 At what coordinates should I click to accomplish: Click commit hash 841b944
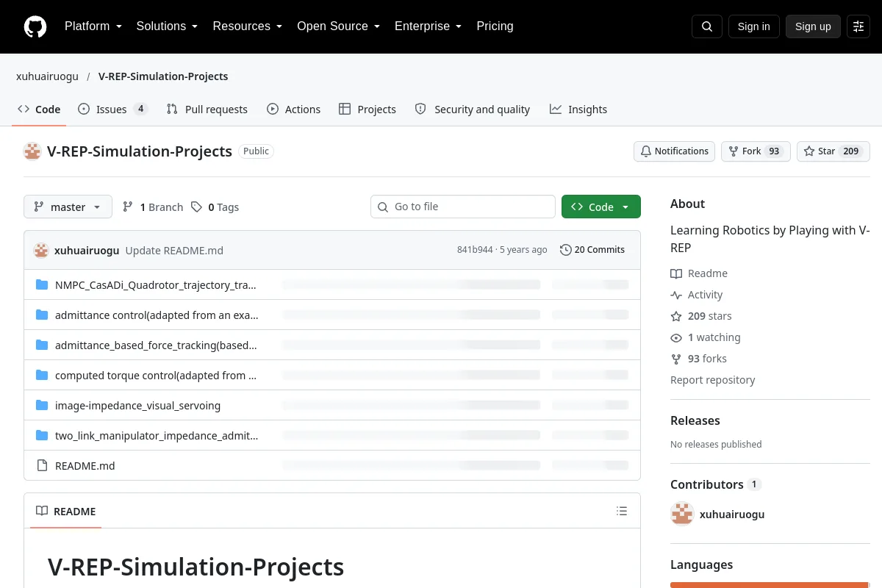[475, 250]
